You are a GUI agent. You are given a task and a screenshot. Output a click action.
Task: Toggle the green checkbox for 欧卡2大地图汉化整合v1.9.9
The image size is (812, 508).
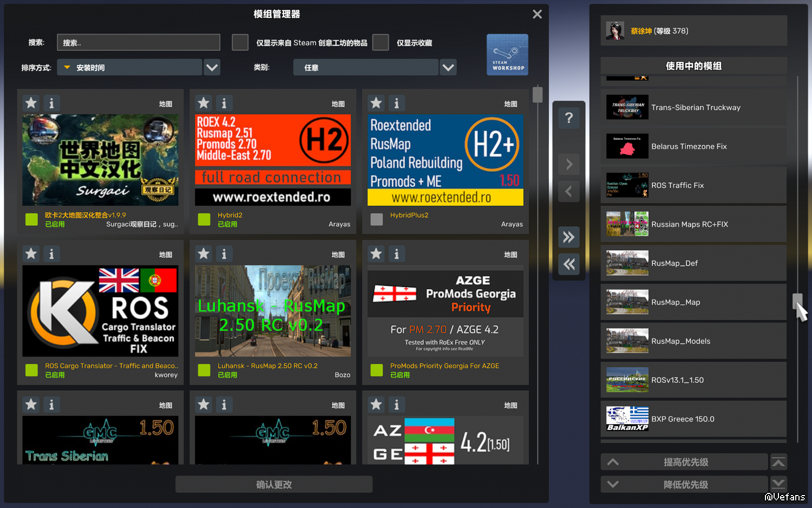coord(32,219)
